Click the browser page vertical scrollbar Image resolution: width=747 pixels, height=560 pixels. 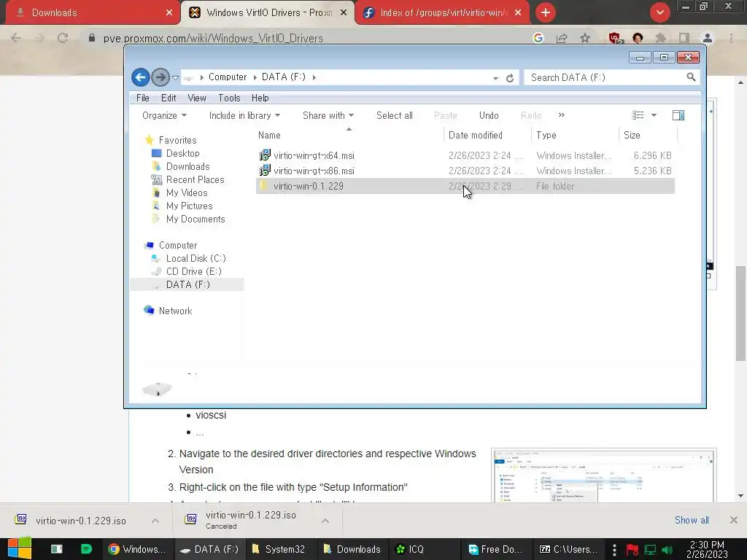pyautogui.click(x=740, y=313)
